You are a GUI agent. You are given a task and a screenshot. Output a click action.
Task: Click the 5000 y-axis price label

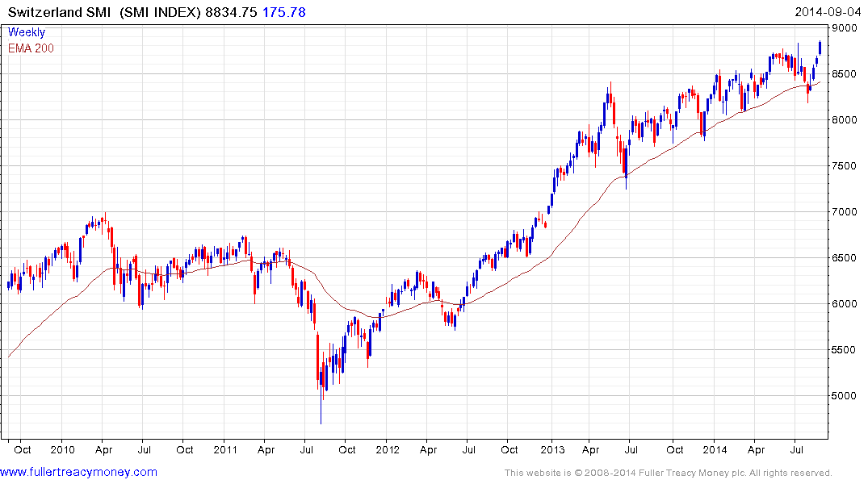coord(845,395)
